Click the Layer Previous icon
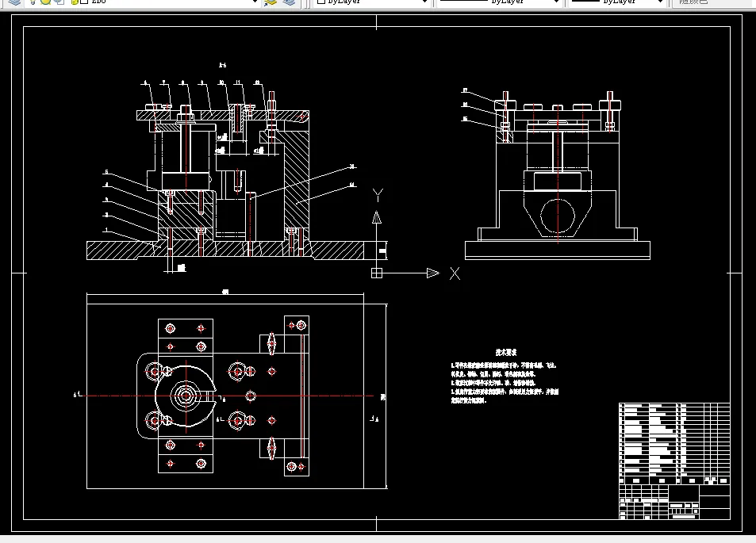 tap(290, 2)
